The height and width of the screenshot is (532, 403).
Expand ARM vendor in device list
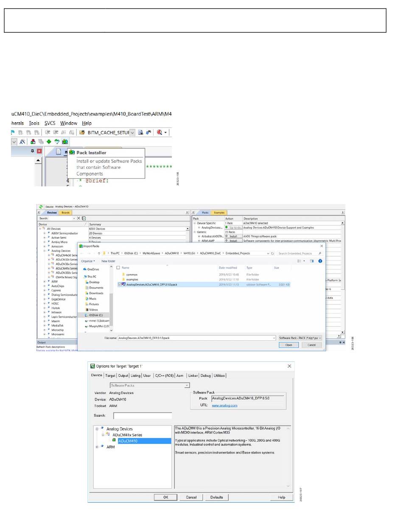point(44,281)
